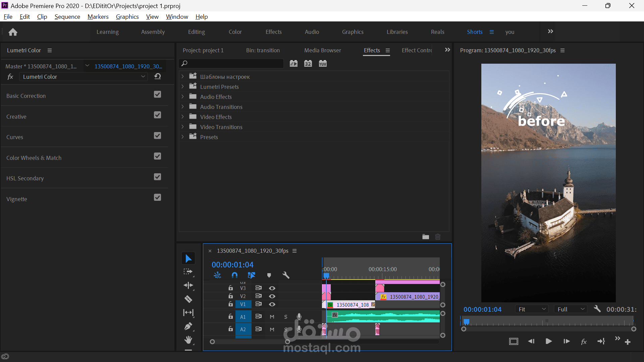Hide track V2 with the eye toggle
Screen dimensions: 644x362
272,296
